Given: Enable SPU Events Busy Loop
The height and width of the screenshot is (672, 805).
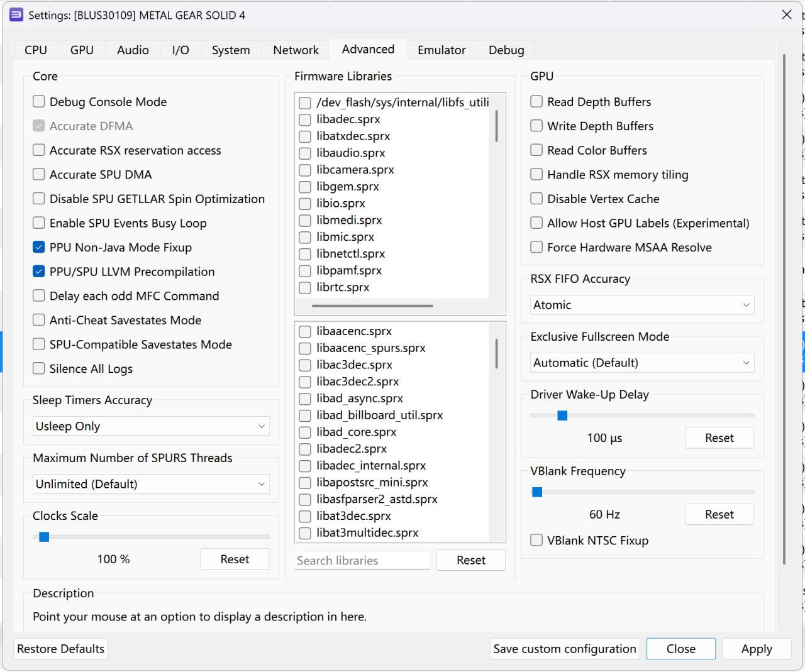Looking at the screenshot, I should [x=39, y=223].
